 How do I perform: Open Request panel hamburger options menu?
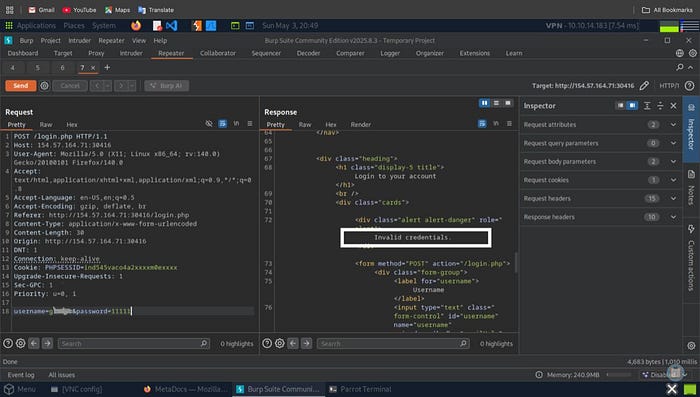pyautogui.click(x=250, y=124)
